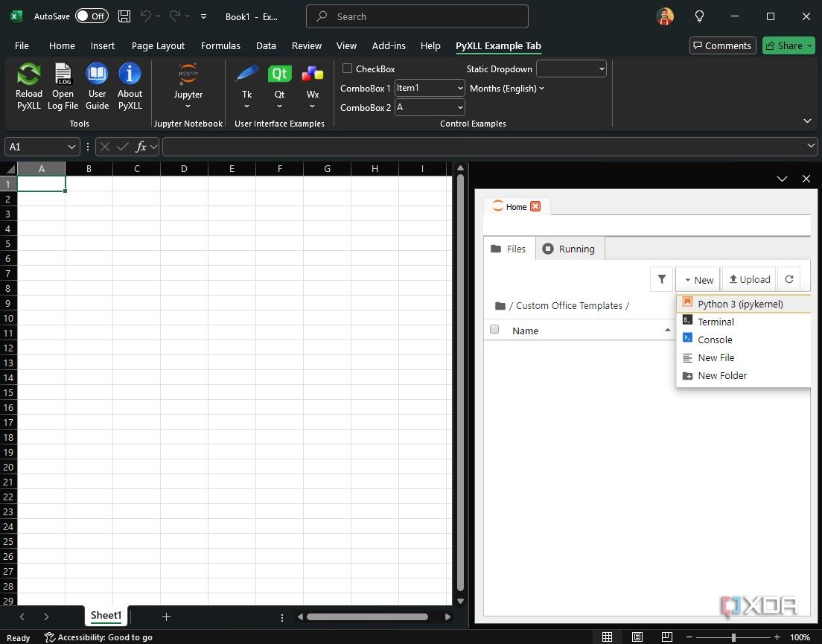Open task pane options chevron
Image resolution: width=822 pixels, height=644 pixels.
[782, 179]
